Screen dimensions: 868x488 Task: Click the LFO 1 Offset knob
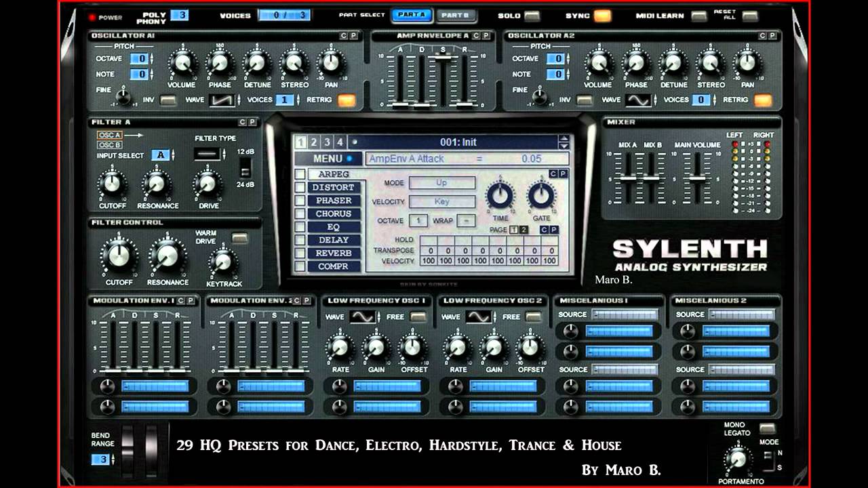[412, 347]
